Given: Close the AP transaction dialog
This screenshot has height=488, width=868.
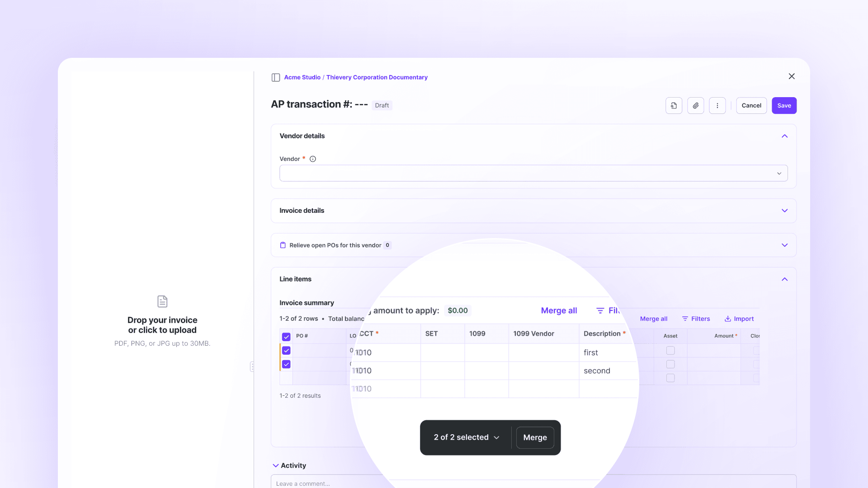Looking at the screenshot, I should tap(792, 76).
